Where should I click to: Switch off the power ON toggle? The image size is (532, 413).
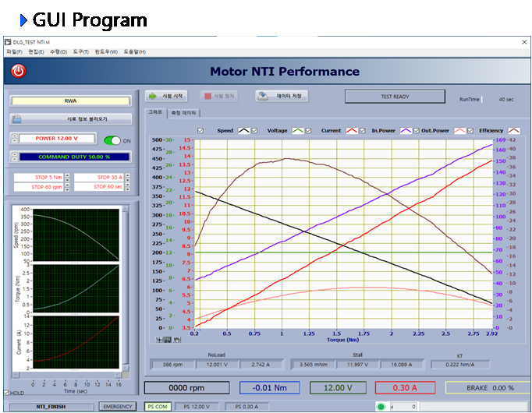tap(112, 140)
